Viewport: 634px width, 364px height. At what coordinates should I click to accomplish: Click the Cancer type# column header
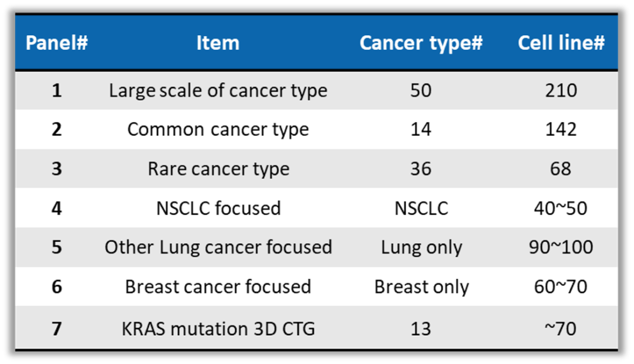pyautogui.click(x=421, y=43)
